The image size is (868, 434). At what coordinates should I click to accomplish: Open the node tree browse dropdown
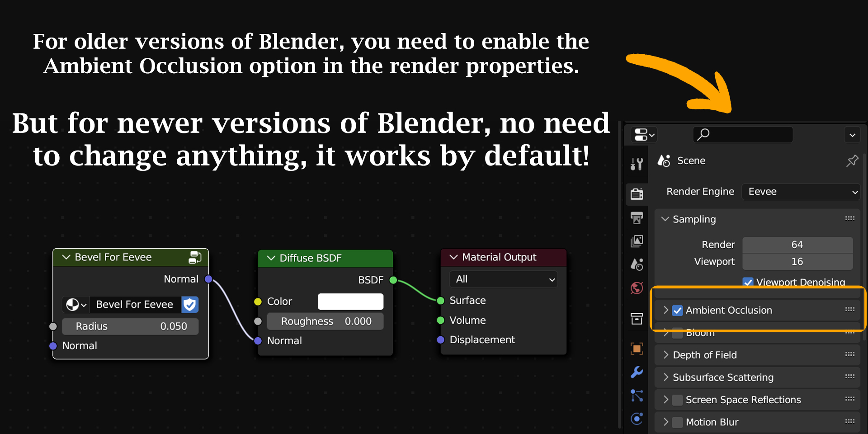point(76,305)
